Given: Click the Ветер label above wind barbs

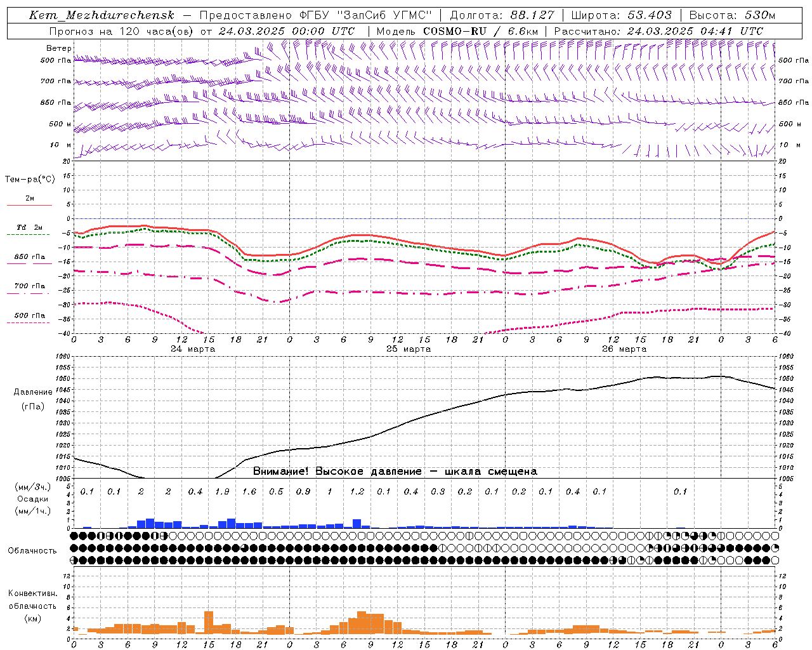Looking at the screenshot, I should point(59,48).
